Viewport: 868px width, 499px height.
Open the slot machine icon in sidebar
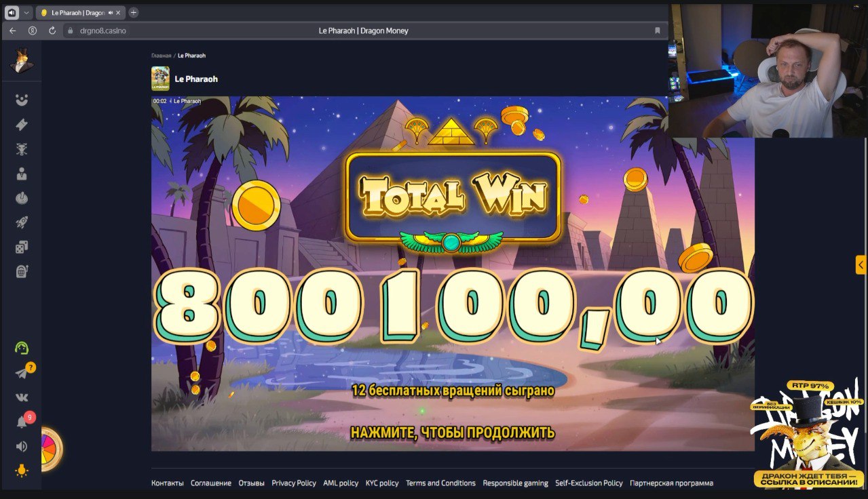(x=22, y=271)
